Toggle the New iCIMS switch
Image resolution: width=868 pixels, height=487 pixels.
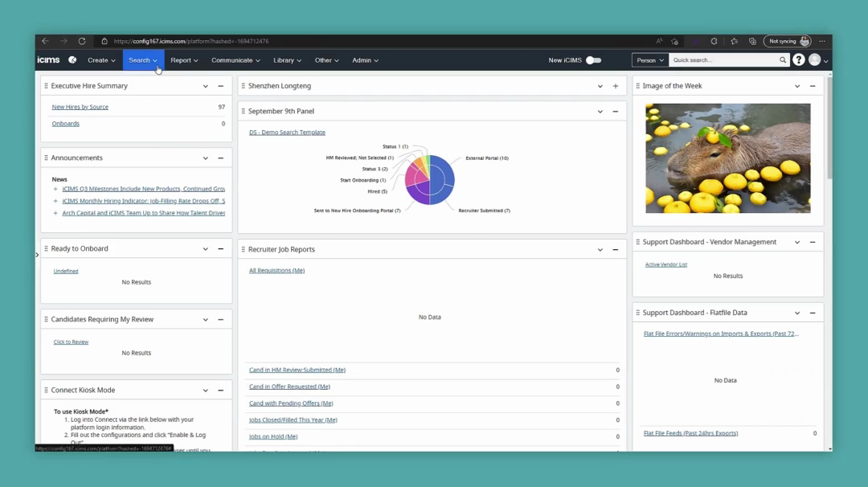(593, 59)
